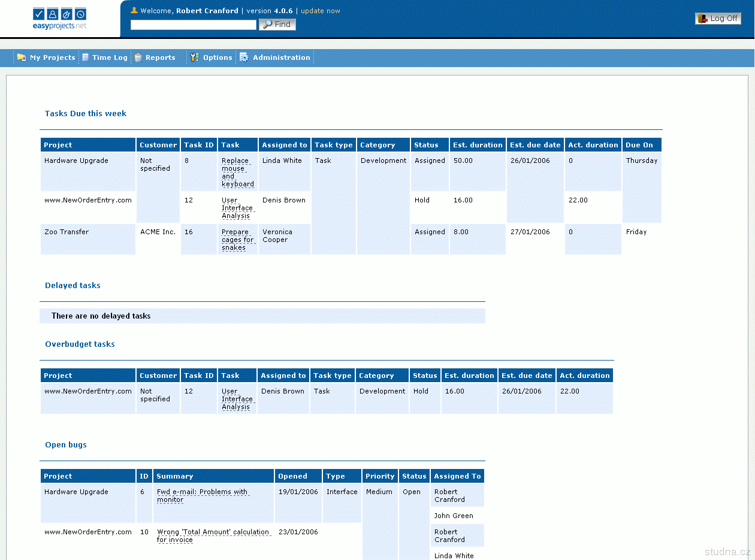Open bug Wrong 'Total Amount' calculation for invoice
Viewport: 755px width, 560px height.
click(213, 536)
